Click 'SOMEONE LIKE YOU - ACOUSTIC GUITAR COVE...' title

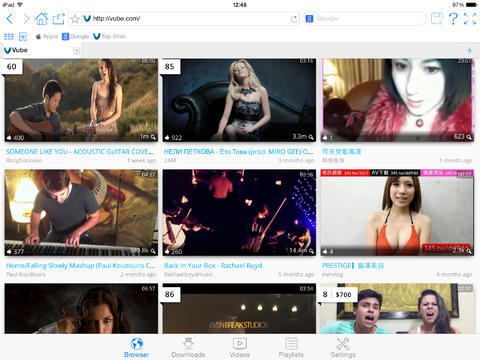pos(80,152)
